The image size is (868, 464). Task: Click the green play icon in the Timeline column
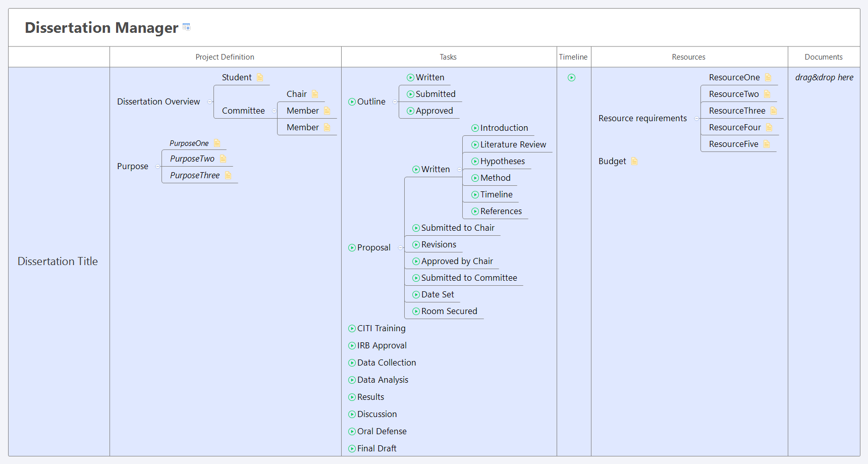pyautogui.click(x=571, y=77)
